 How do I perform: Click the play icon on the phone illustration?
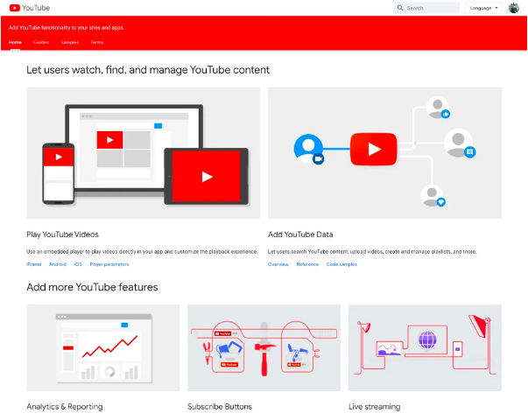58,157
